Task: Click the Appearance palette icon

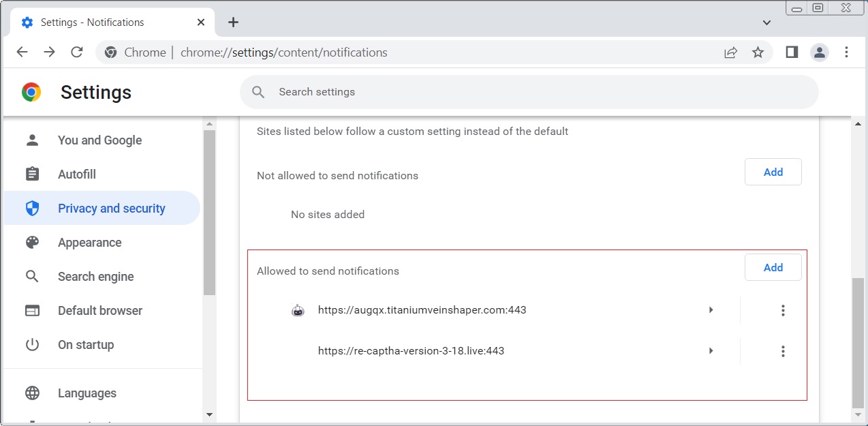Action: [x=32, y=242]
